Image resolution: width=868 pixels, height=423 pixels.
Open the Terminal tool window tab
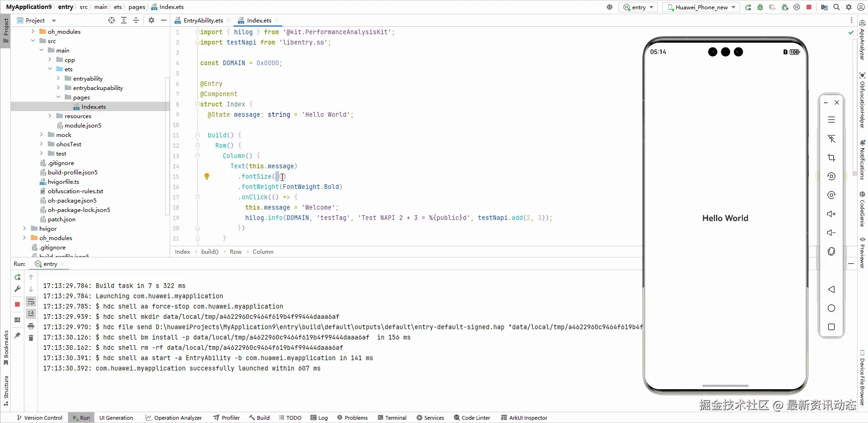click(392, 417)
